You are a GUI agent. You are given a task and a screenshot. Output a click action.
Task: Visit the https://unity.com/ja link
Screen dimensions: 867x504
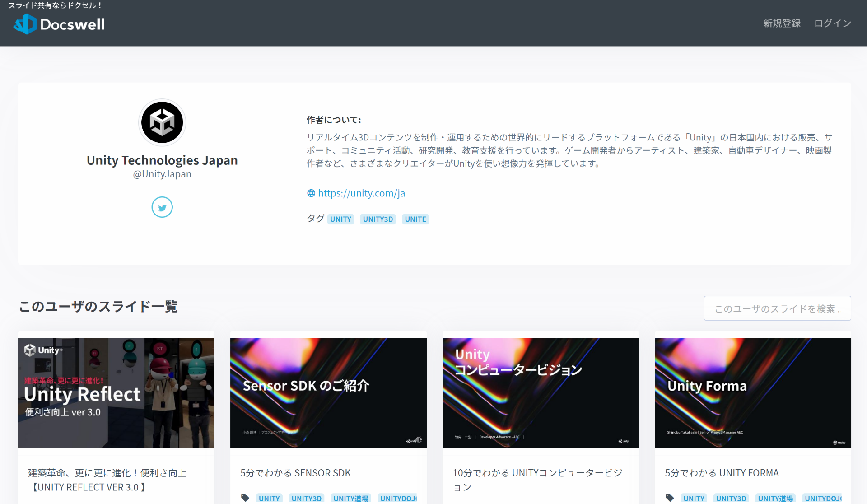pos(361,193)
